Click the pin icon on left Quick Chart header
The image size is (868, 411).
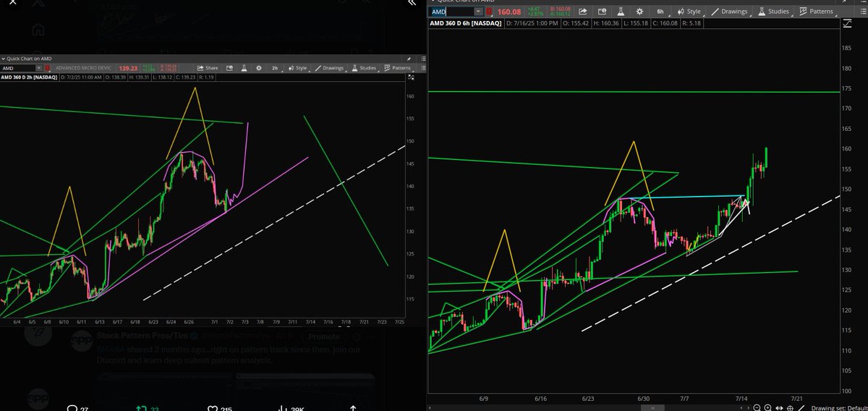click(x=409, y=58)
